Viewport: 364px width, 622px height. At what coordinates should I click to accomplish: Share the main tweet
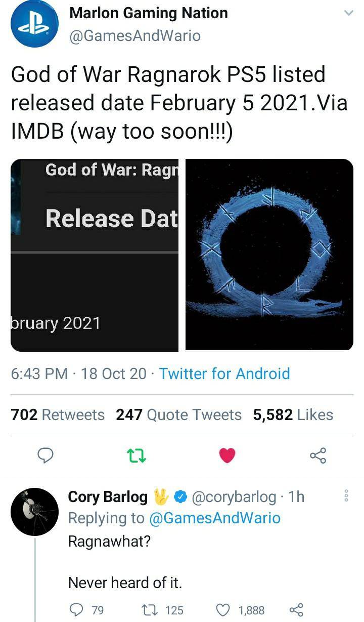[318, 456]
